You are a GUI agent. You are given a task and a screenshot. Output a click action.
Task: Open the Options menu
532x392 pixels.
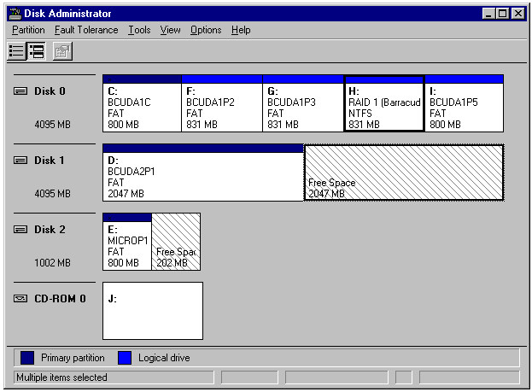point(206,30)
